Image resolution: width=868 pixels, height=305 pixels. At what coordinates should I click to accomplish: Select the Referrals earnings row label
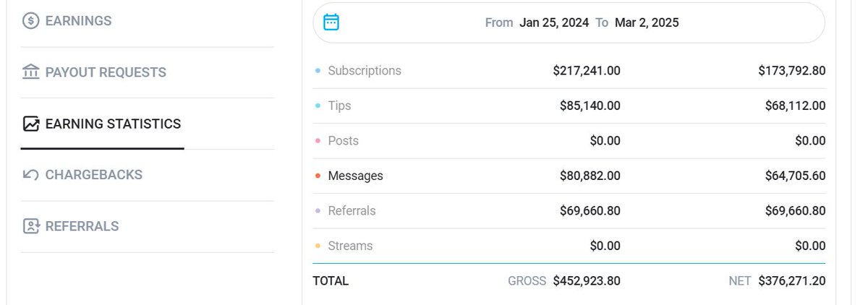coord(352,211)
